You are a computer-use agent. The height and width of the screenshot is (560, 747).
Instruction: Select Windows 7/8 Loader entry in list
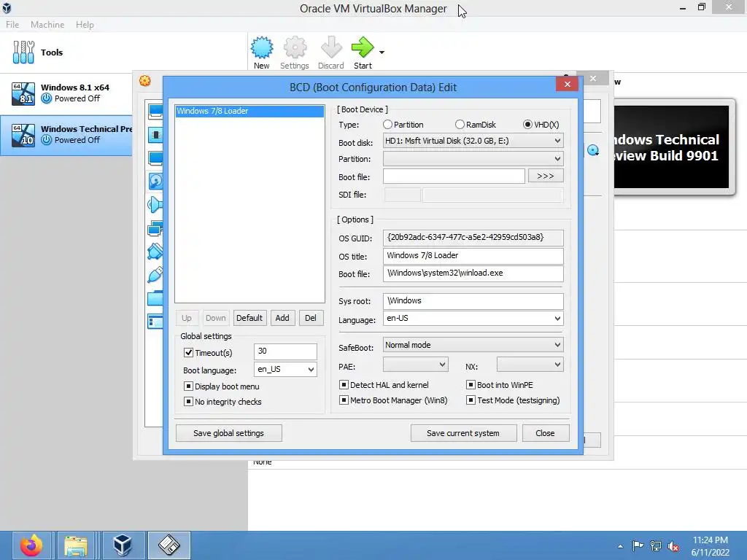pos(249,111)
